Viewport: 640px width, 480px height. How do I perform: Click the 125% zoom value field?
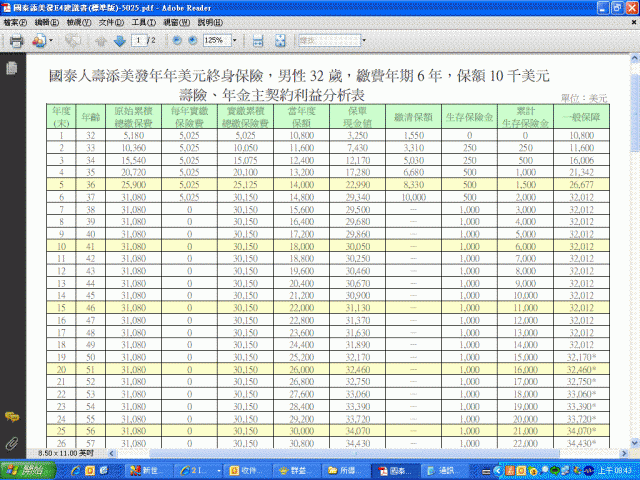click(x=216, y=40)
